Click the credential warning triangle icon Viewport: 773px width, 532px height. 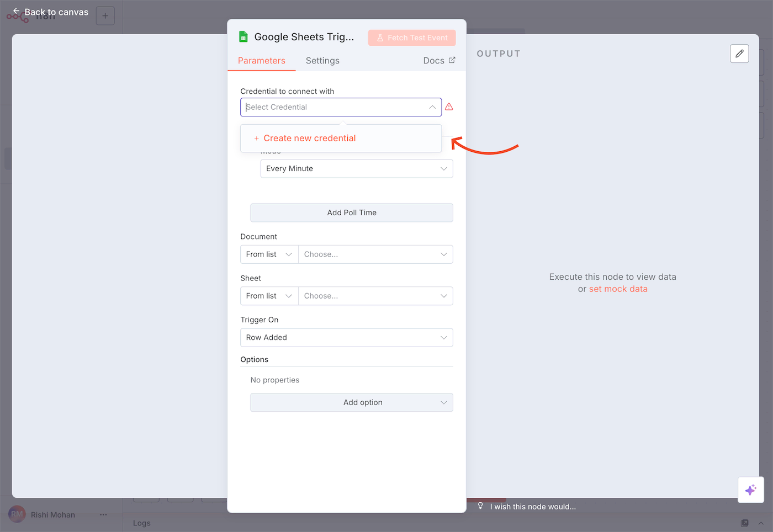pyautogui.click(x=449, y=107)
